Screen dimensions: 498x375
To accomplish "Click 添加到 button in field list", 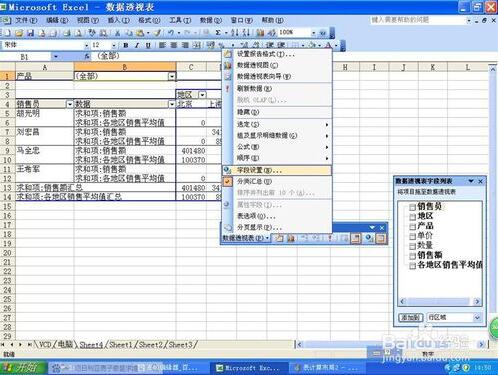I will click(x=411, y=317).
